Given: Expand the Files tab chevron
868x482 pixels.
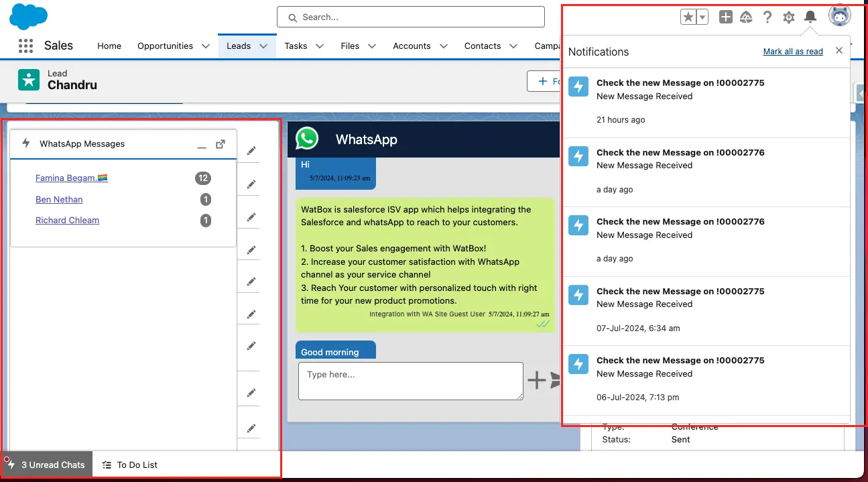Looking at the screenshot, I should [x=372, y=46].
